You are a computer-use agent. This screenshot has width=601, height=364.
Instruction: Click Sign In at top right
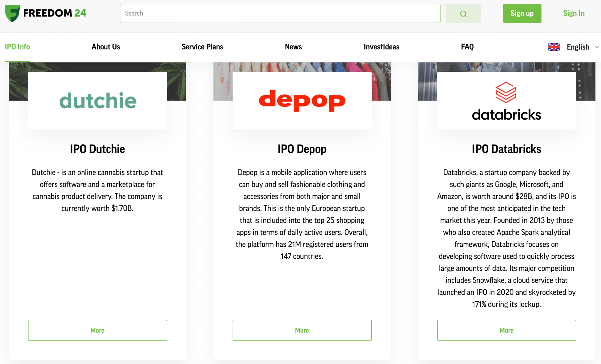click(x=573, y=13)
